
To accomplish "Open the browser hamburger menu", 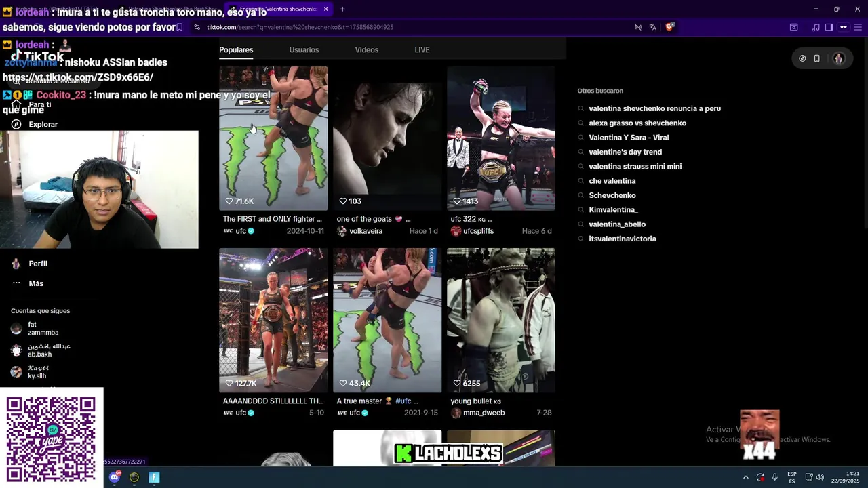I will [859, 27].
